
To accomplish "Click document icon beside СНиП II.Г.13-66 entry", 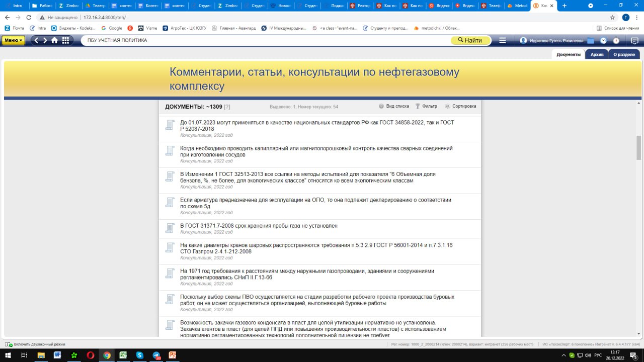I will (170, 274).
